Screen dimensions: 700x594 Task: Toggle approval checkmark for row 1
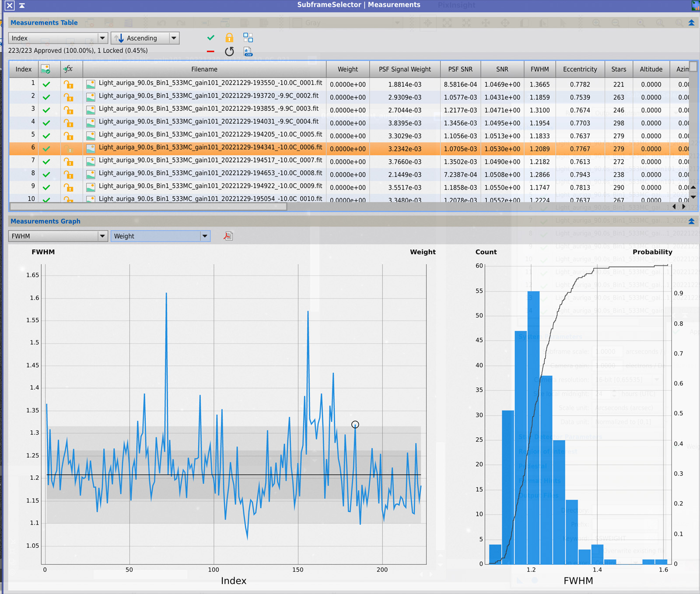[x=46, y=84]
